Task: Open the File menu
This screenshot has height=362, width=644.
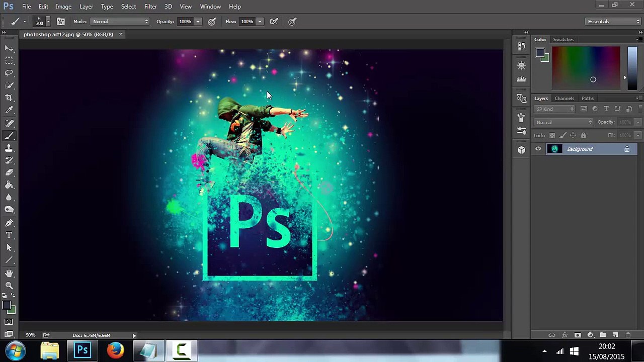Action: tap(26, 7)
